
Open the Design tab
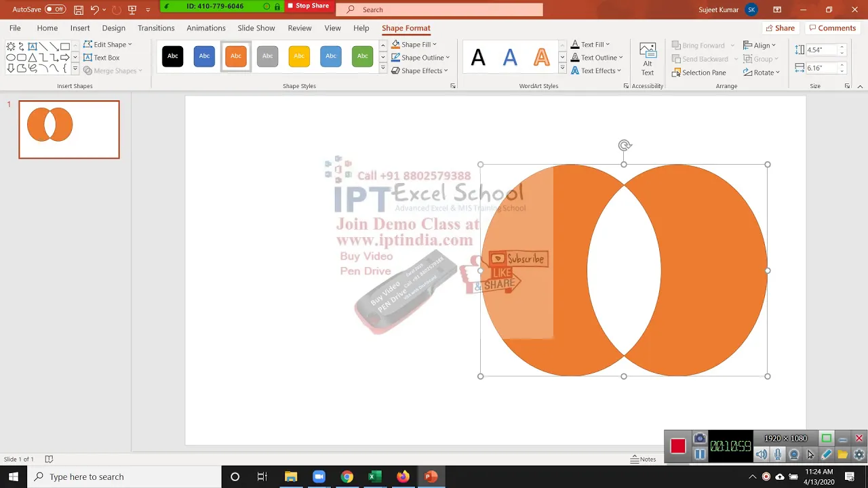tap(113, 28)
